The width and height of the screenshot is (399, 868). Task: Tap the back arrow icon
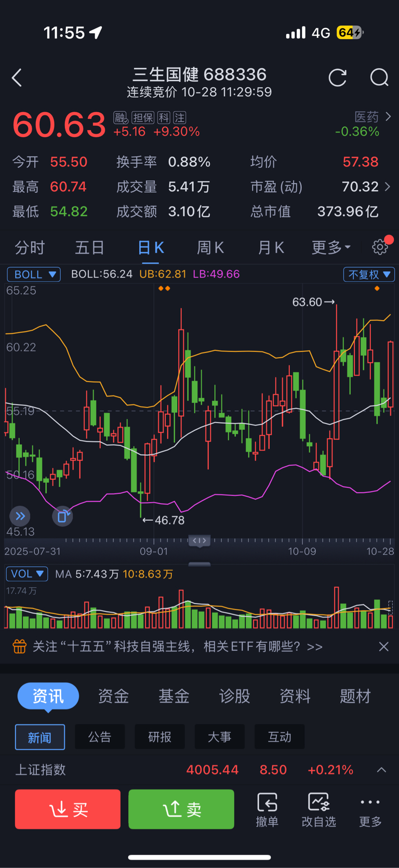pos(17,78)
